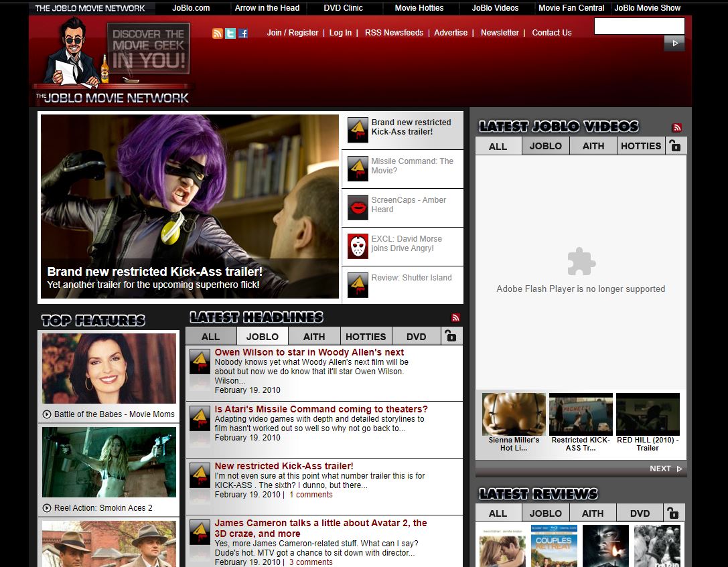The image size is (728, 567).
Task: Open Newsletter link
Action: pos(500,33)
